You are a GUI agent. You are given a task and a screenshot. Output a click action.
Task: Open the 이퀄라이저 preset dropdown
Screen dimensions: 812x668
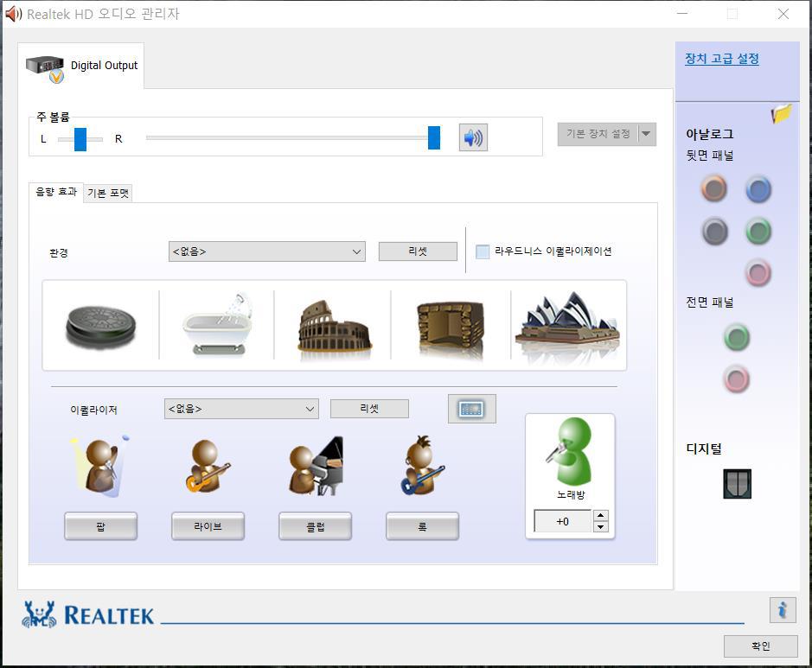[x=241, y=409]
